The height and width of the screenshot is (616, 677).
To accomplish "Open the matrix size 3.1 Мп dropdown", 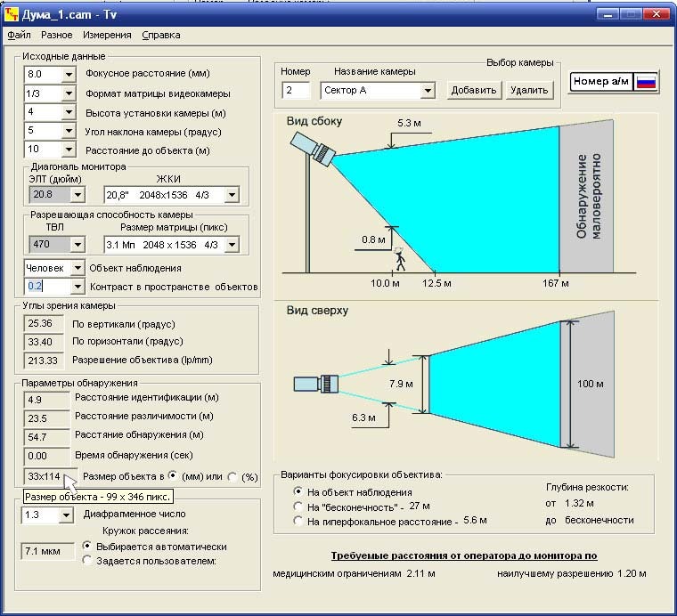I will click(x=232, y=245).
